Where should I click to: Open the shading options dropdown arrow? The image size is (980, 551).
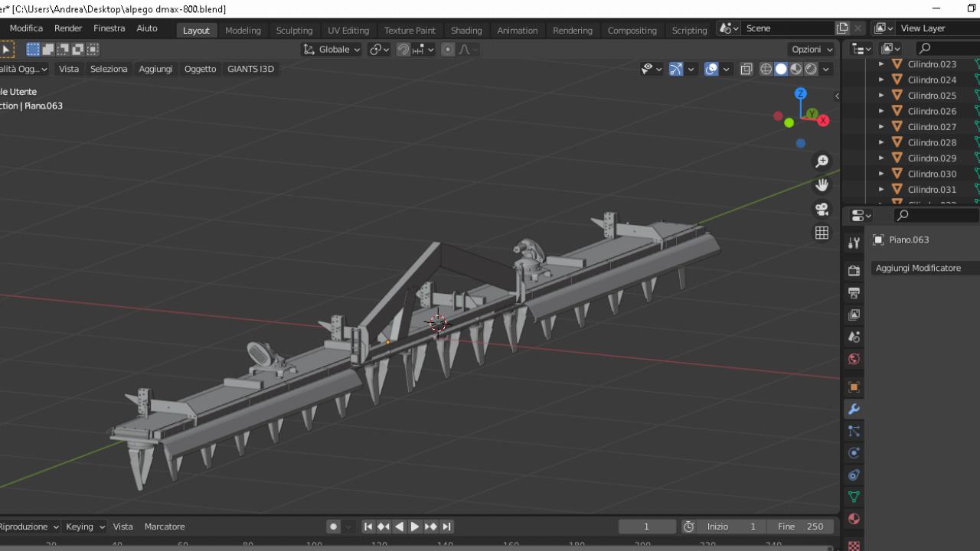click(x=826, y=69)
